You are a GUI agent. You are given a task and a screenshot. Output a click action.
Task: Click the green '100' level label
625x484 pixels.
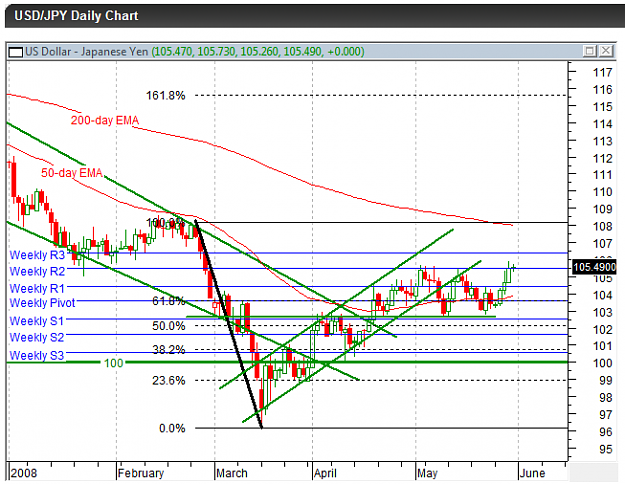(114, 363)
